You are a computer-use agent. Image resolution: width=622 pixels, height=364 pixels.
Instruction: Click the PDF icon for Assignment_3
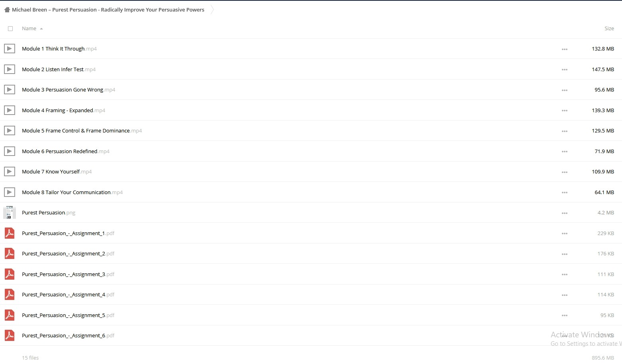[10, 274]
